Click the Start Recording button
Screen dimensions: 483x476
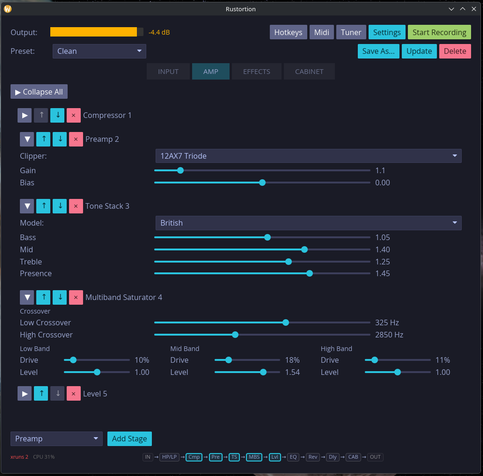439,32
